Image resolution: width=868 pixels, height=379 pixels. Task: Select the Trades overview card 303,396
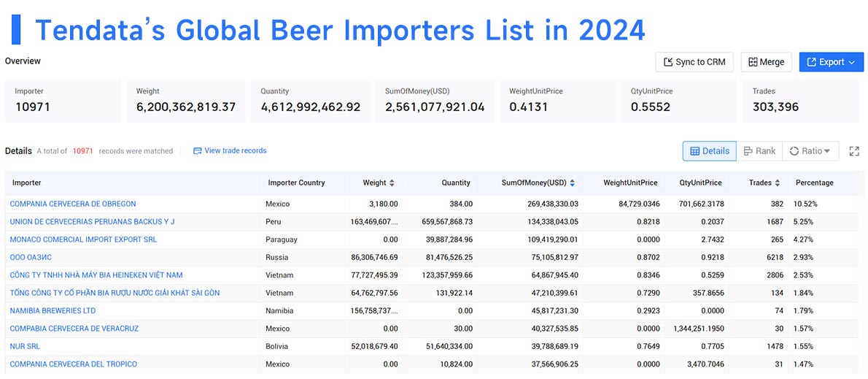(x=800, y=101)
